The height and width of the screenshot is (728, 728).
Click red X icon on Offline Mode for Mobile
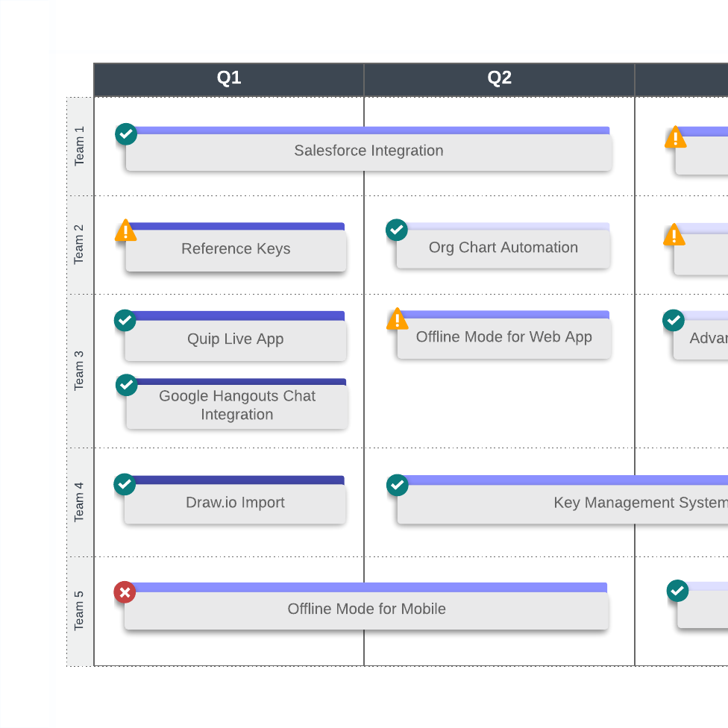point(125,592)
